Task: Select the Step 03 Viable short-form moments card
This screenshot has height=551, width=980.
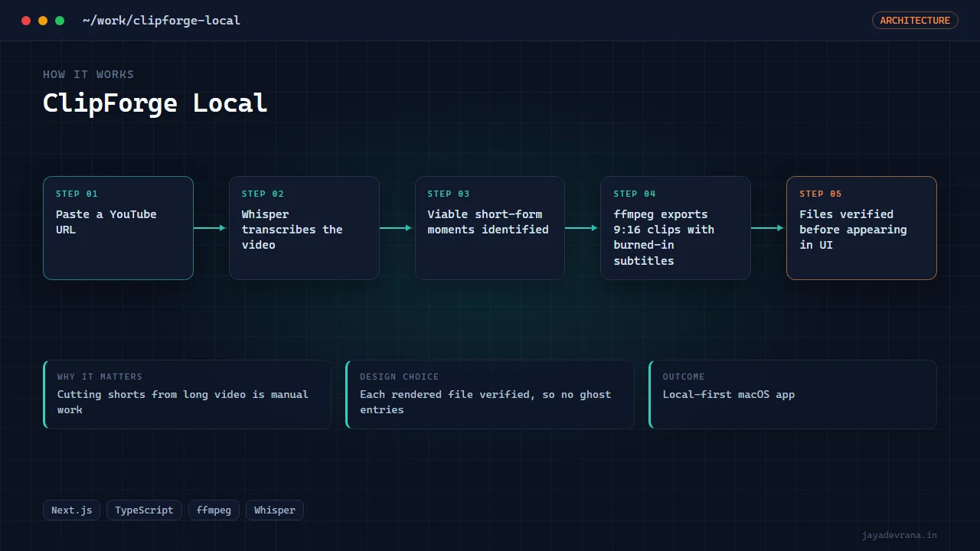Action: click(x=490, y=228)
